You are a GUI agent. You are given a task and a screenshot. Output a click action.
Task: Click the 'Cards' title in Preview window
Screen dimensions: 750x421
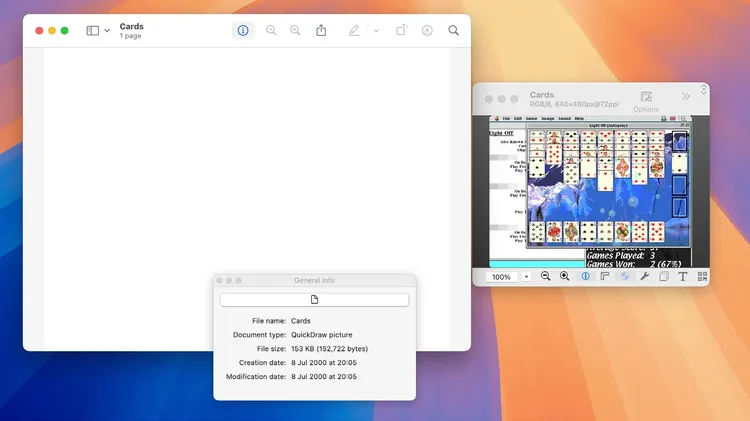coord(132,26)
